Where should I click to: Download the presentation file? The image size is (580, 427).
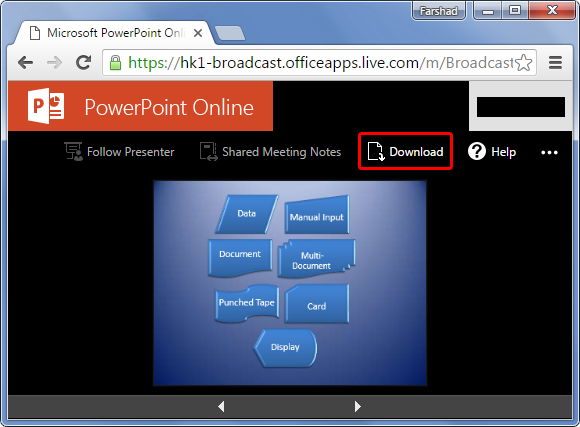(x=405, y=151)
